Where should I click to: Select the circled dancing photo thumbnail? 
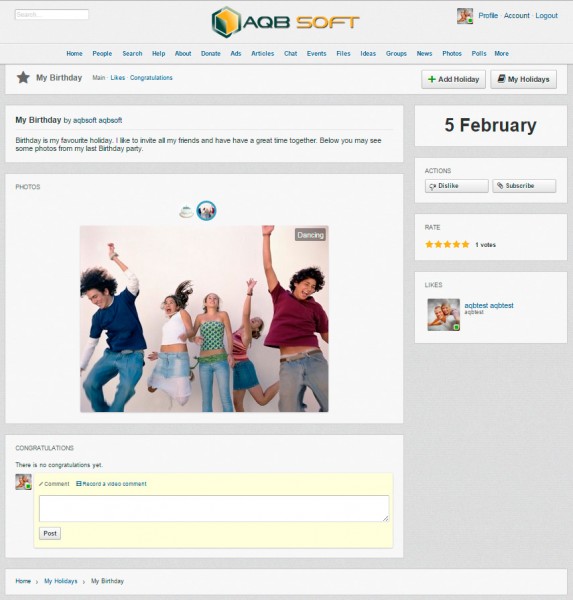click(x=206, y=210)
